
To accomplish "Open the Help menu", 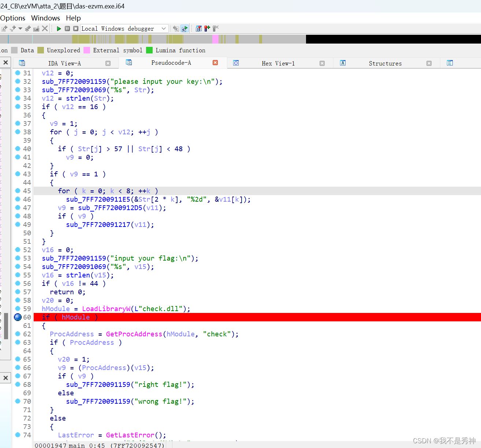I will (73, 18).
